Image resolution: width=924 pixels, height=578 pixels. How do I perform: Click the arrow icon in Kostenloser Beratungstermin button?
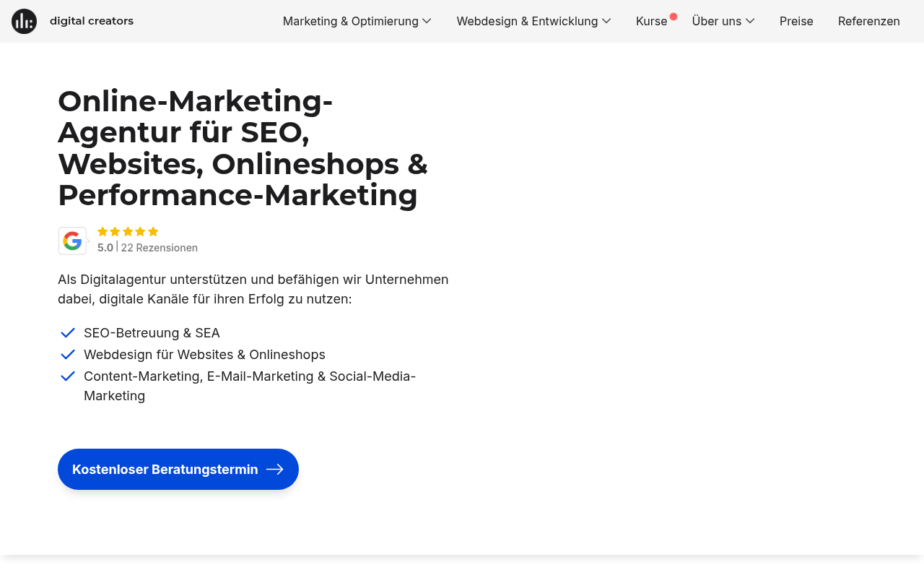point(275,470)
